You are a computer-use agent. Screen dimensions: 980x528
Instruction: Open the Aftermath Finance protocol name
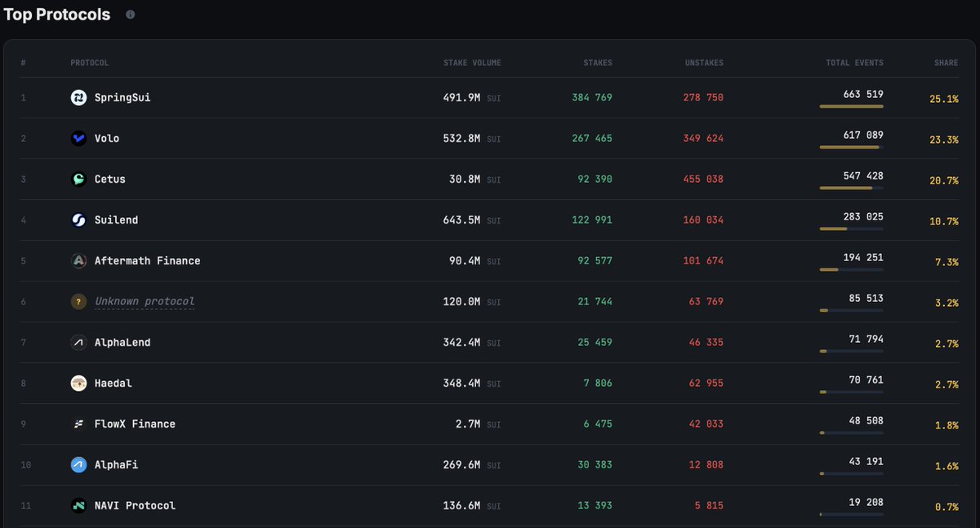(148, 261)
